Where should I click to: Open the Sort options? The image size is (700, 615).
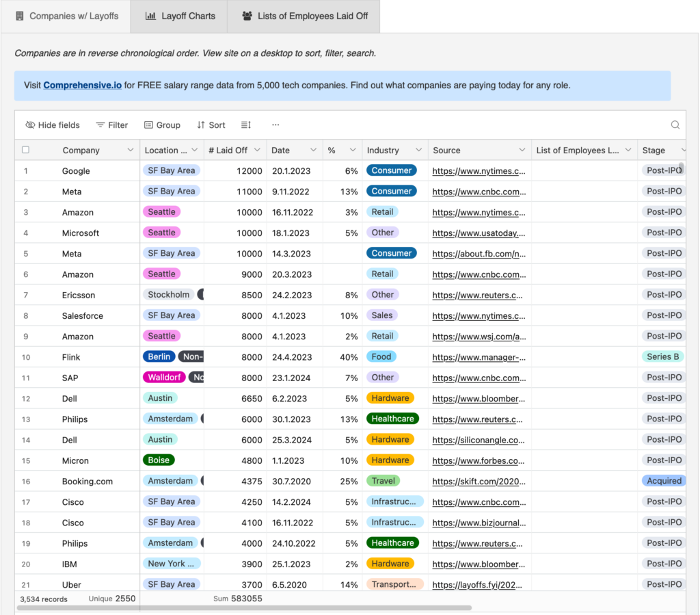[211, 125]
